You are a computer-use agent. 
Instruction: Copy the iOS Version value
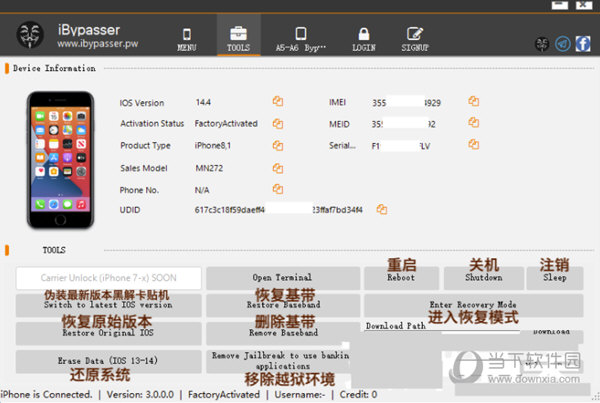click(277, 101)
